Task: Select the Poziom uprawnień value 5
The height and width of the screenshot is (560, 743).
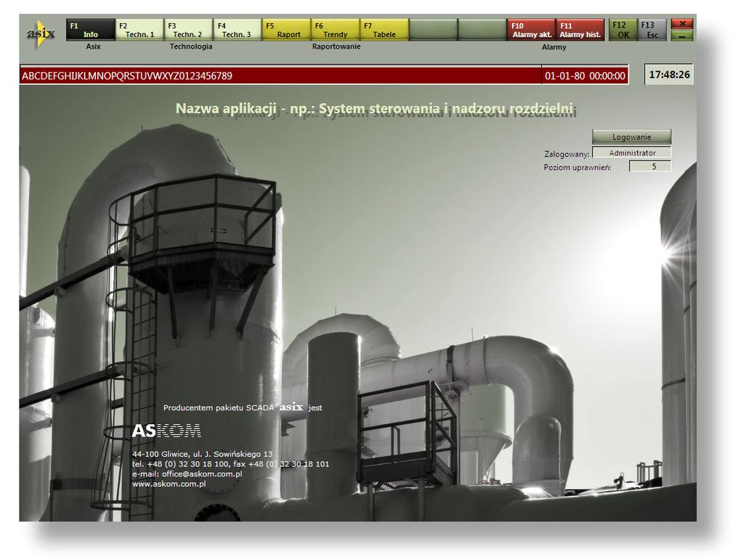Action: [650, 166]
